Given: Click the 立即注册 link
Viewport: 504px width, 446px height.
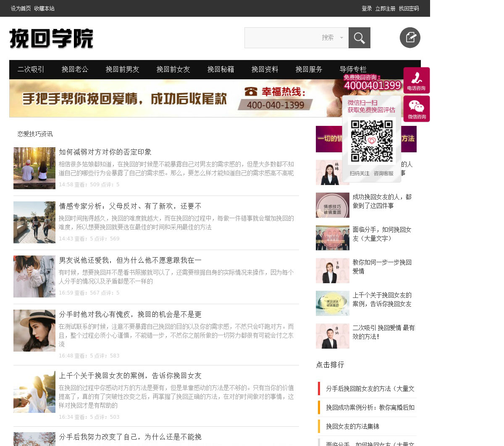Looking at the screenshot, I should (385, 8).
